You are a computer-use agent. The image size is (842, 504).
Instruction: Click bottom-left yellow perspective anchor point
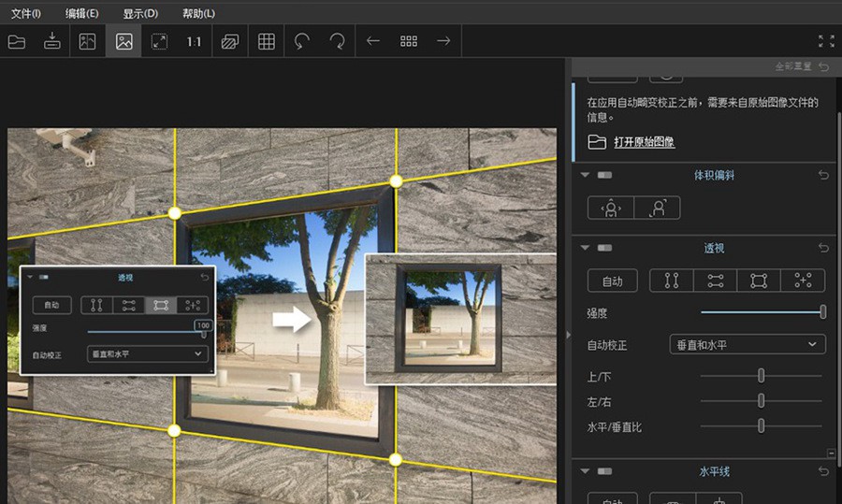[x=174, y=430]
